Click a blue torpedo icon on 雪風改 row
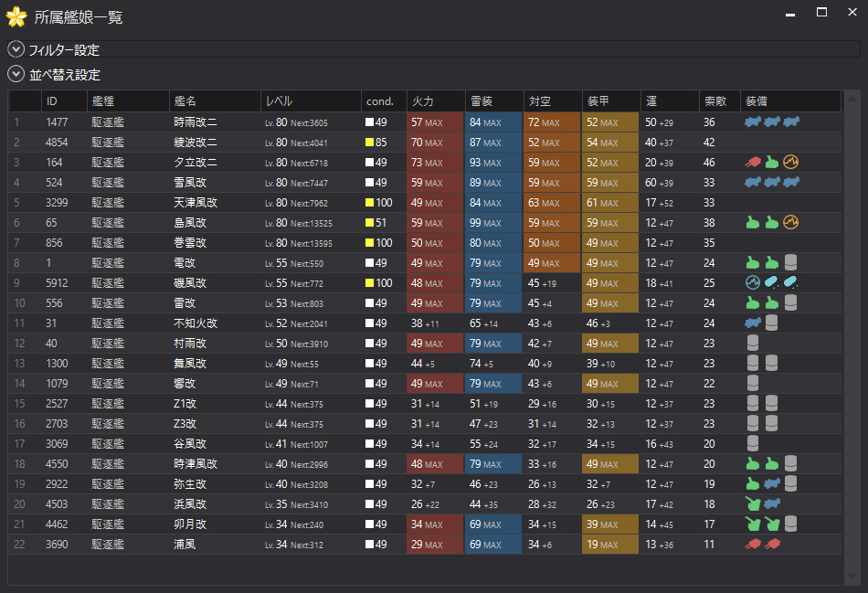This screenshot has width=868, height=593. 751,182
